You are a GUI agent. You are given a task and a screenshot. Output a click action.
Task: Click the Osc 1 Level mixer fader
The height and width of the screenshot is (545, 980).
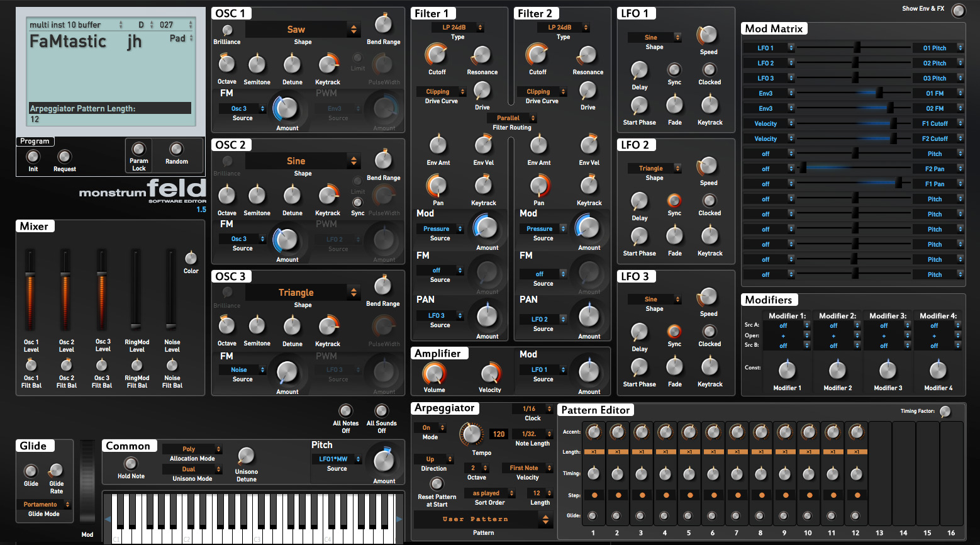[x=30, y=291]
